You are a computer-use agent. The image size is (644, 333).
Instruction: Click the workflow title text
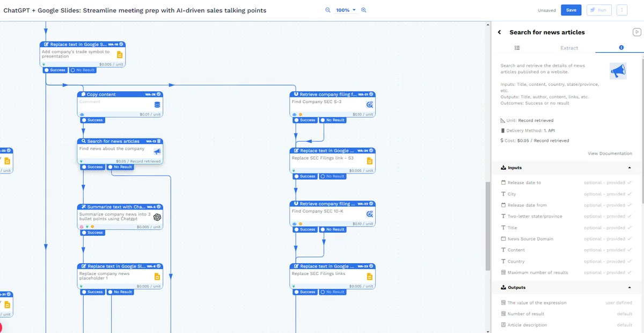[x=135, y=10]
